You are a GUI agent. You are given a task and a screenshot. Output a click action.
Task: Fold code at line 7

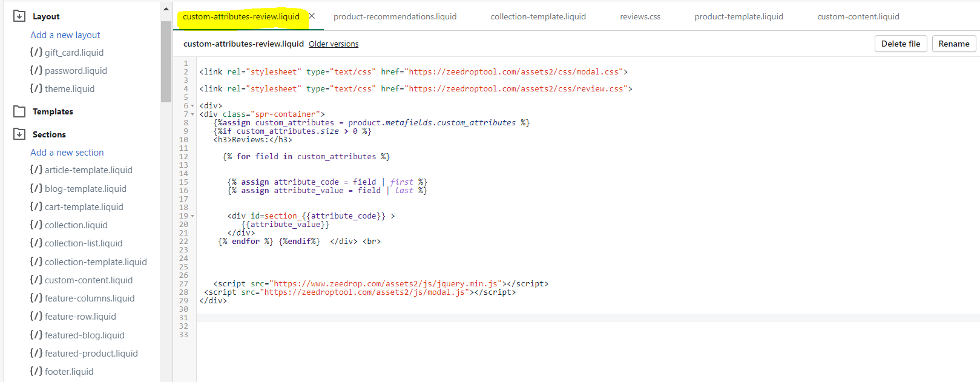click(x=192, y=114)
